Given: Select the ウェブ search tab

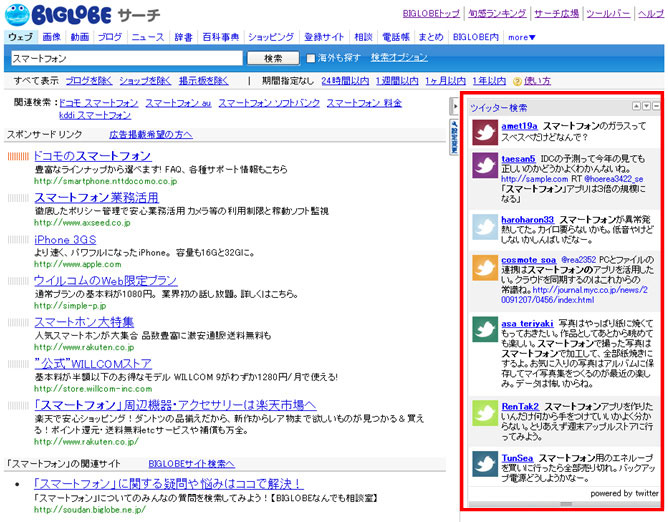Looking at the screenshot, I should (x=20, y=37).
